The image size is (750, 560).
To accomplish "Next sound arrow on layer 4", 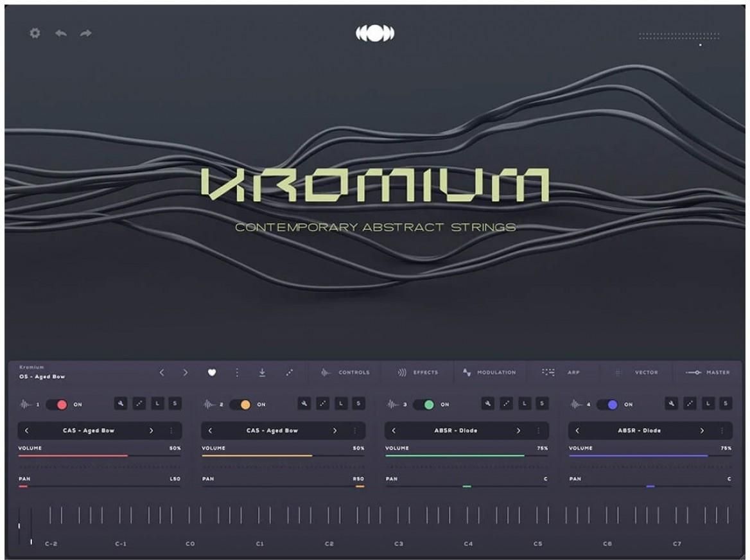I will (702, 431).
